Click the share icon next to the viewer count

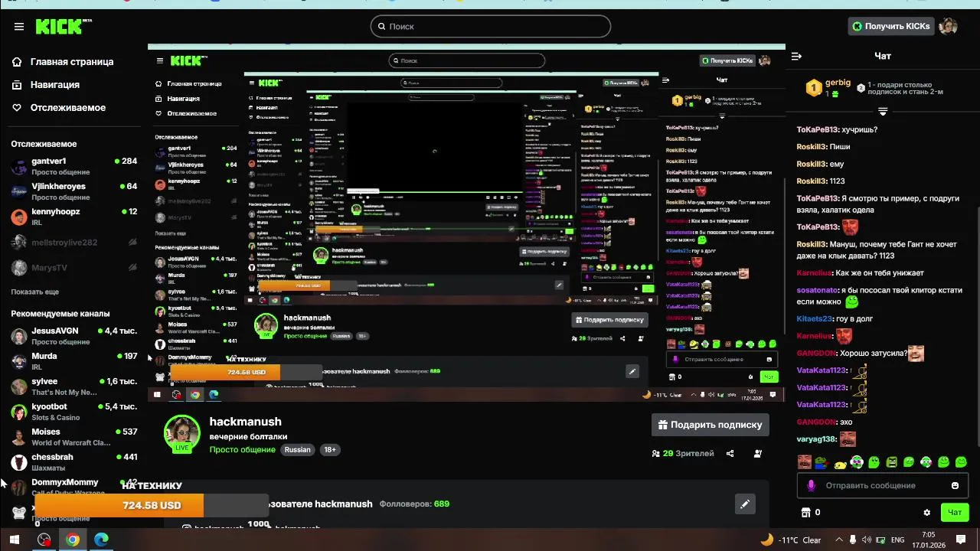[730, 454]
